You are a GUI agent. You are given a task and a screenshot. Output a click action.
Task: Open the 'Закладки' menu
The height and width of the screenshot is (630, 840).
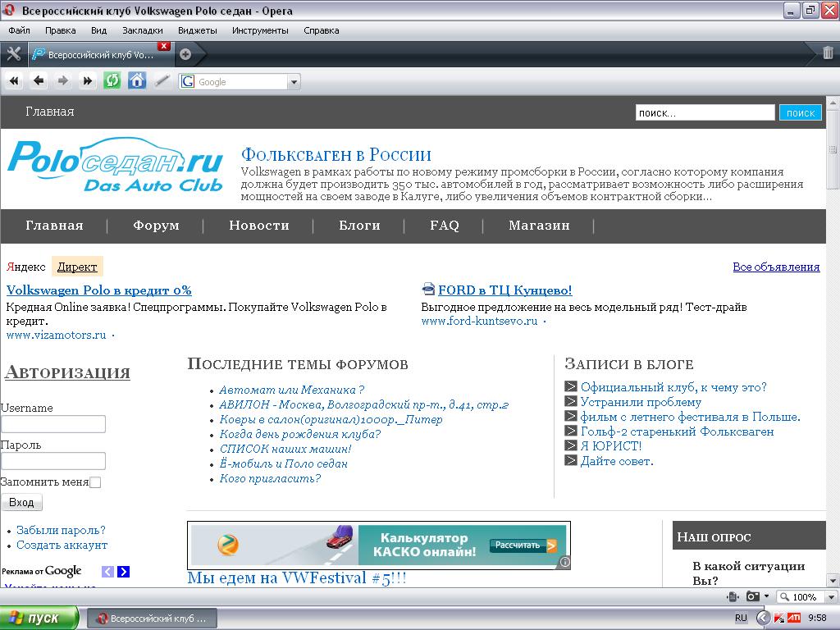coord(142,30)
